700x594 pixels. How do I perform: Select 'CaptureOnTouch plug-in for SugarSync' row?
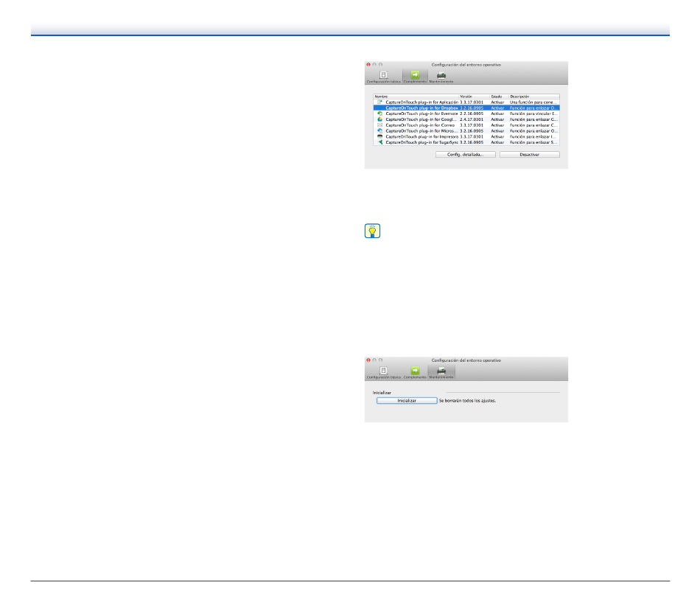coord(466,142)
